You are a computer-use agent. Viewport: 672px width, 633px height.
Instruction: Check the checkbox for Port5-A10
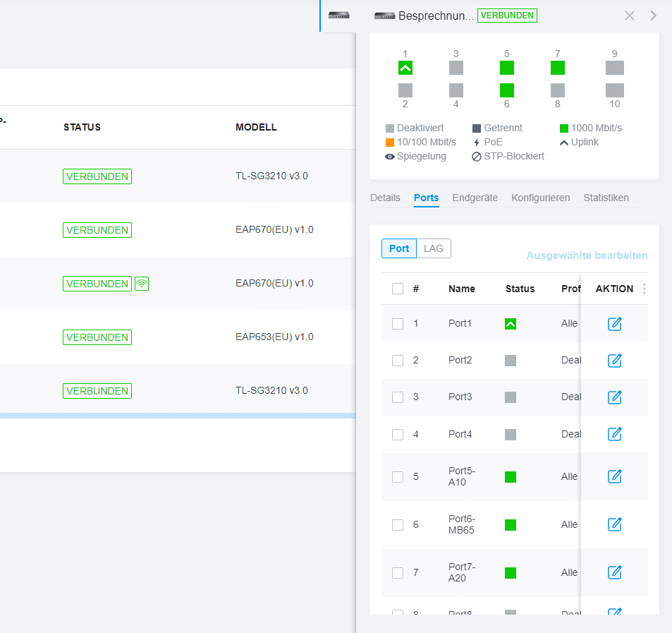(x=398, y=477)
